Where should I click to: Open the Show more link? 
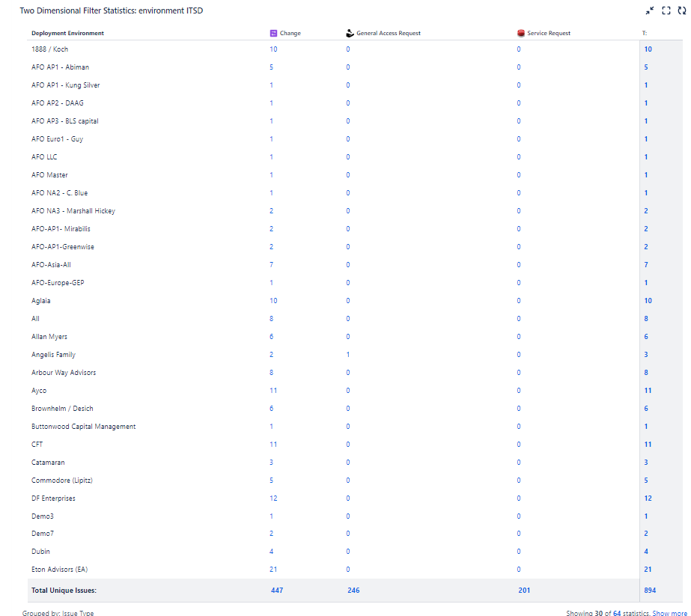pyautogui.click(x=670, y=612)
